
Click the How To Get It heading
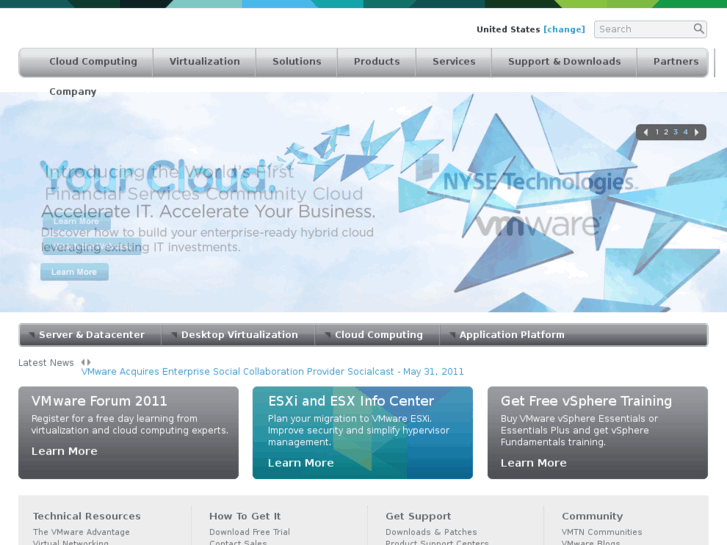(245, 516)
